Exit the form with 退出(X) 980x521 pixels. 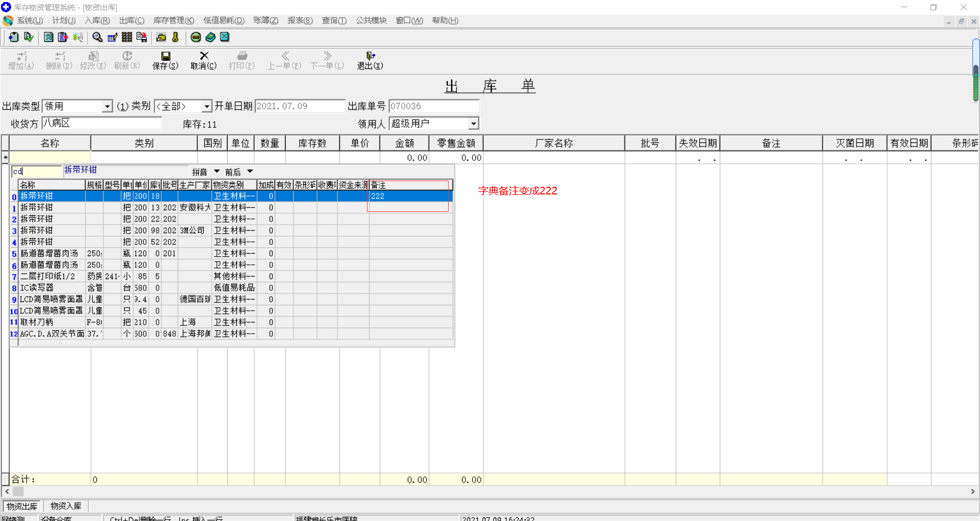tap(370, 61)
